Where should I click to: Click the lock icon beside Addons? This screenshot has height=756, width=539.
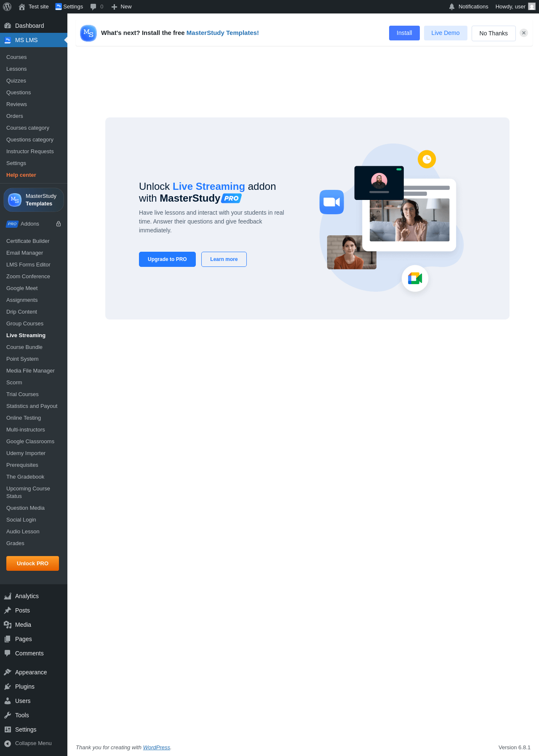point(59,224)
